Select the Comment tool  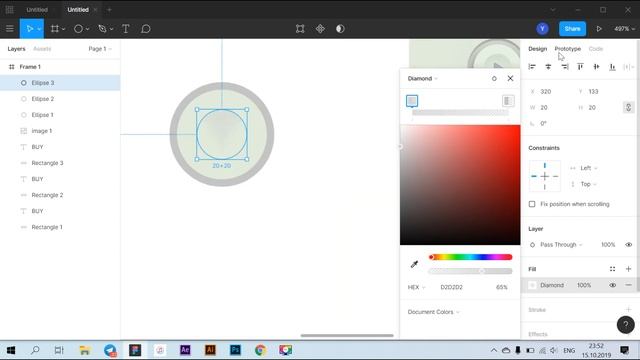(146, 29)
